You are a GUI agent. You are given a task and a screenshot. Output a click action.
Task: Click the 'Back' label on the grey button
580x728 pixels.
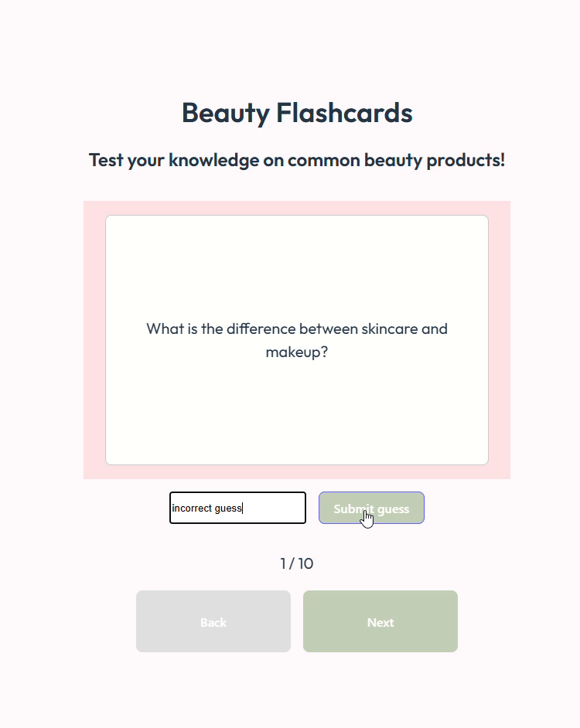213,622
